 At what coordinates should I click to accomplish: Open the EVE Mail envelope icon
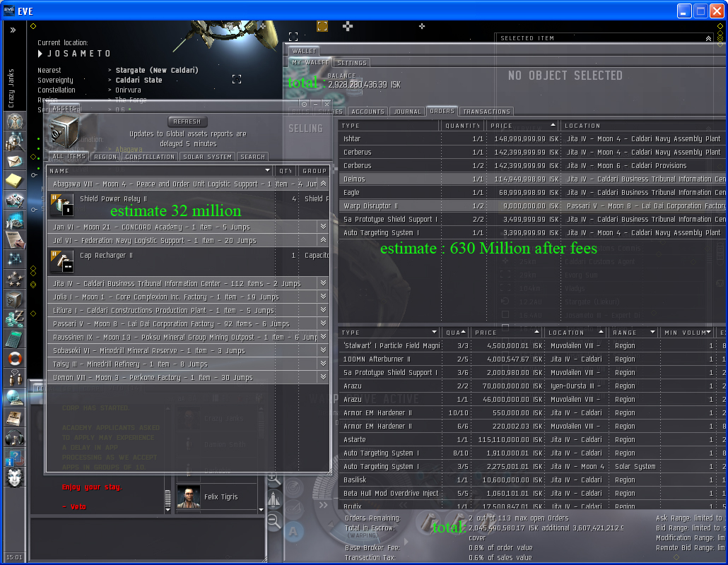(14, 161)
